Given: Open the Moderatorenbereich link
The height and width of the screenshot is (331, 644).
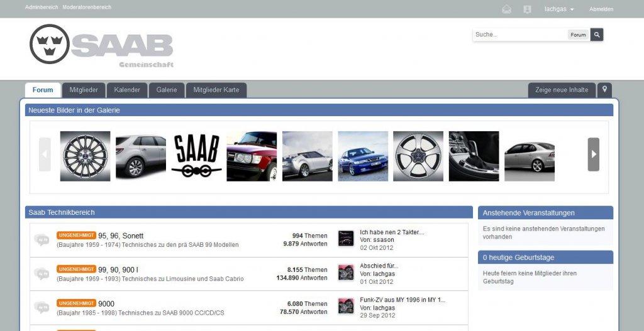Looking at the screenshot, I should coord(87,8).
